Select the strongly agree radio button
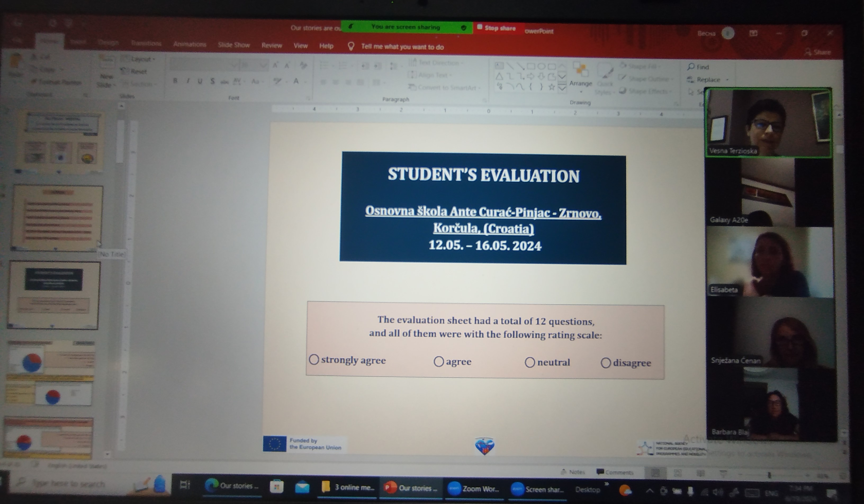The height and width of the screenshot is (504, 864). [x=314, y=359]
